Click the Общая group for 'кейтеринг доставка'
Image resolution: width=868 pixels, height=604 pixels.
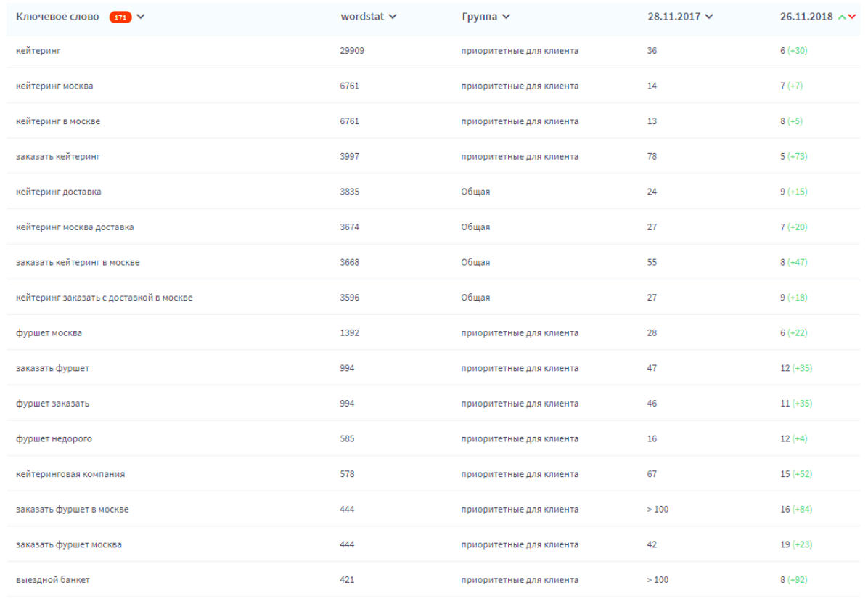click(x=475, y=192)
